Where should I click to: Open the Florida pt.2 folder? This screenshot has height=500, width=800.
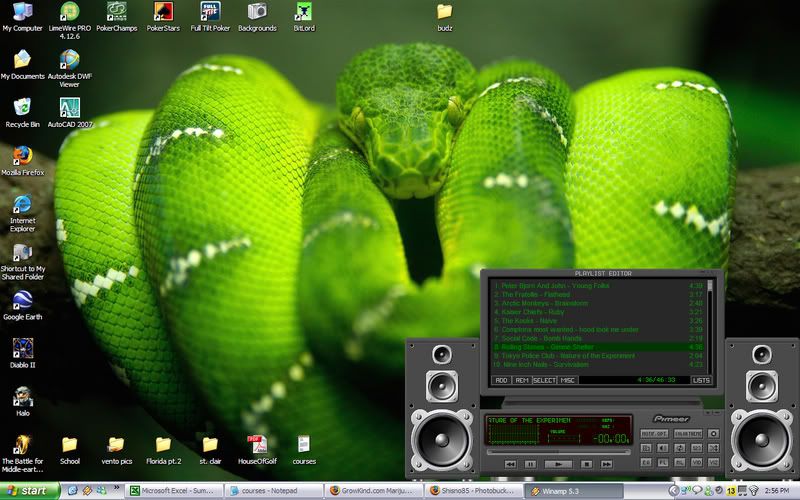pos(163,450)
